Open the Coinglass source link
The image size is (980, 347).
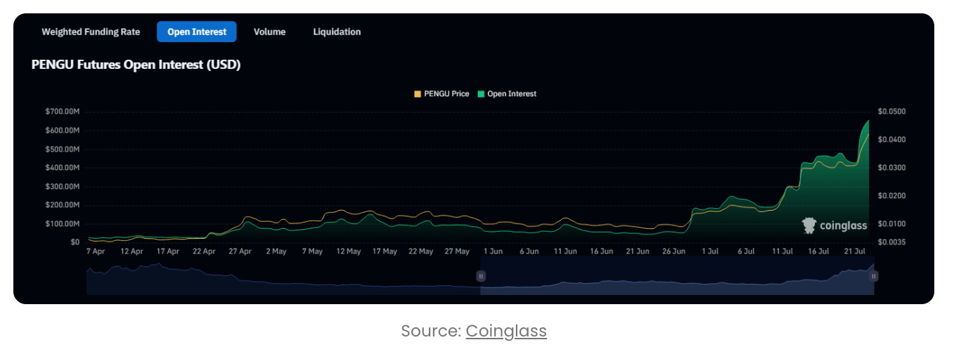click(505, 331)
